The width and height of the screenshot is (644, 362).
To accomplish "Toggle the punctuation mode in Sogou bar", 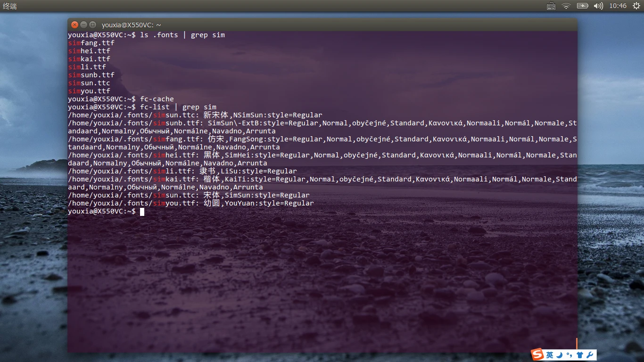I will pos(569,355).
